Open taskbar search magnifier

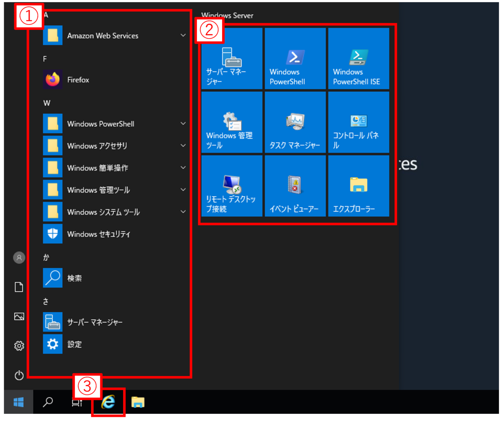48,402
